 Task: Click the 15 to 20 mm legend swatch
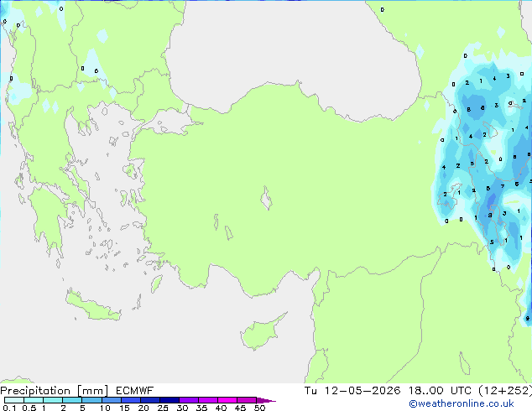point(130,400)
